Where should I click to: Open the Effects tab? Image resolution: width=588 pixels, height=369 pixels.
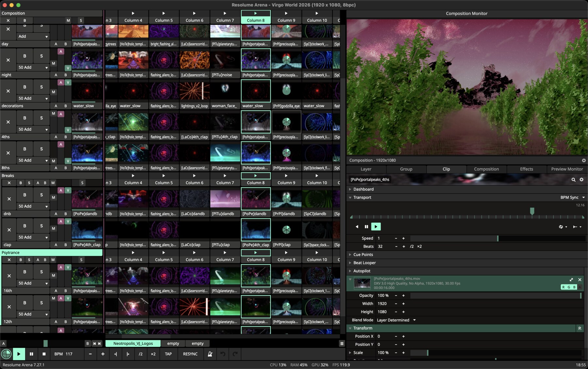click(527, 169)
